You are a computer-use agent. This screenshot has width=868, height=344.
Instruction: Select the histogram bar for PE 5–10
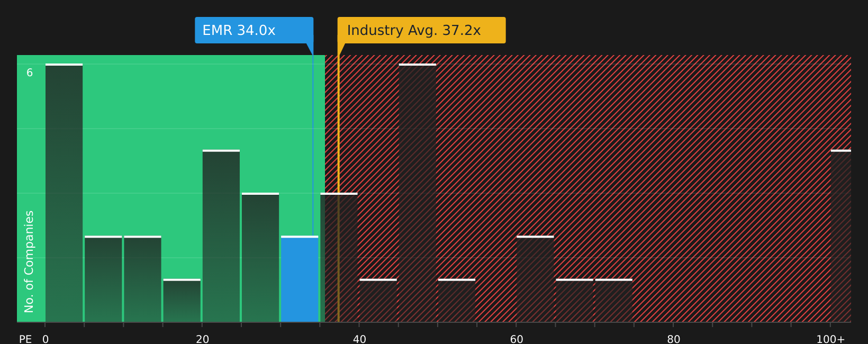click(x=103, y=279)
